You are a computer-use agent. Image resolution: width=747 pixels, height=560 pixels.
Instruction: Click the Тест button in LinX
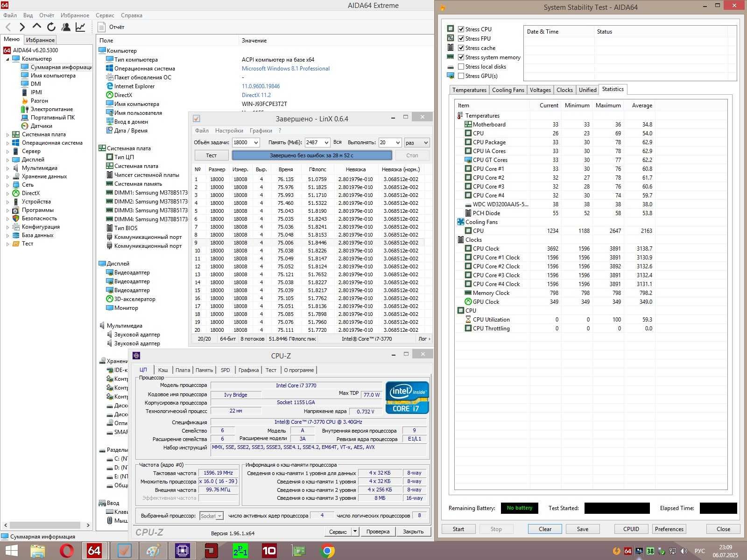pyautogui.click(x=211, y=155)
